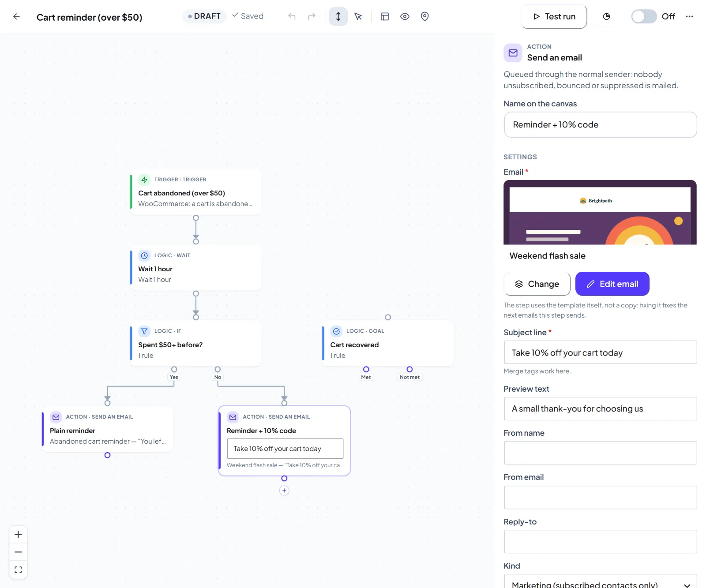Viewport: 706px width, 588px height.
Task: Click the output port under Plain reminder
Action: point(107,455)
